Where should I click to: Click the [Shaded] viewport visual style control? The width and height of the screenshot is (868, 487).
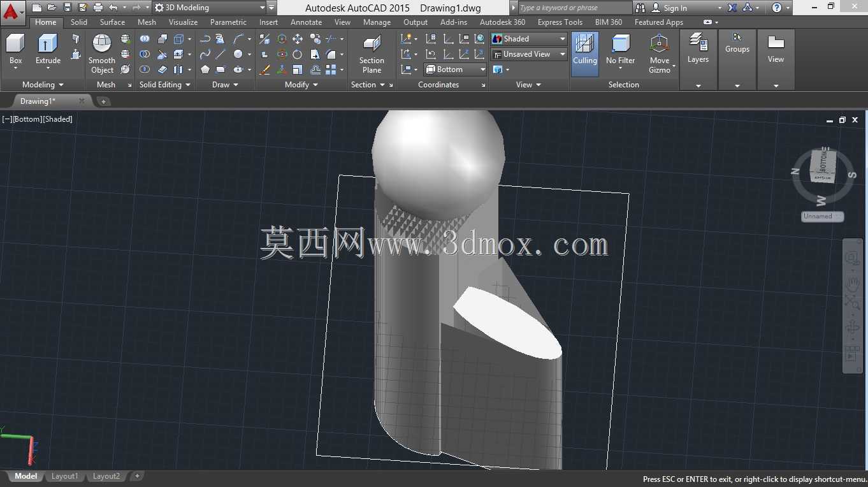[x=58, y=119]
